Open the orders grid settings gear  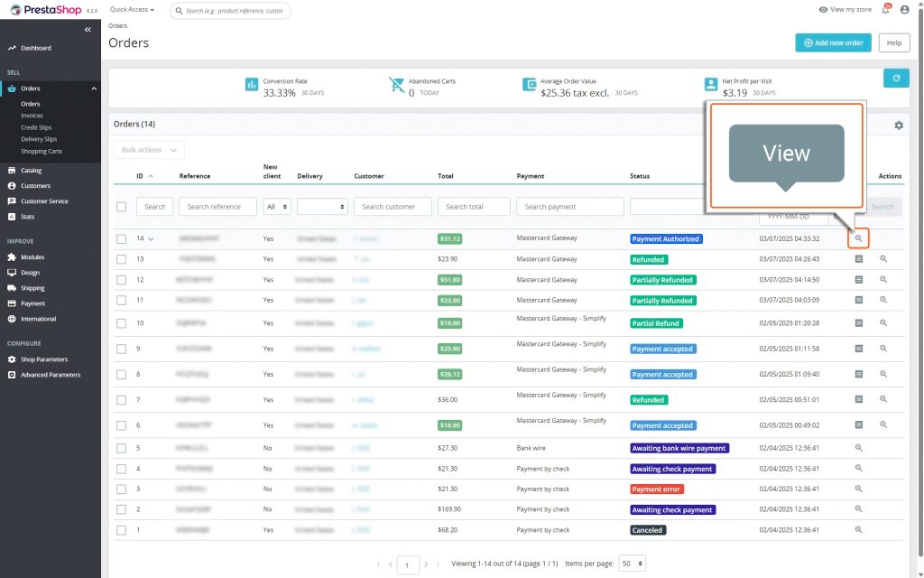(x=899, y=126)
